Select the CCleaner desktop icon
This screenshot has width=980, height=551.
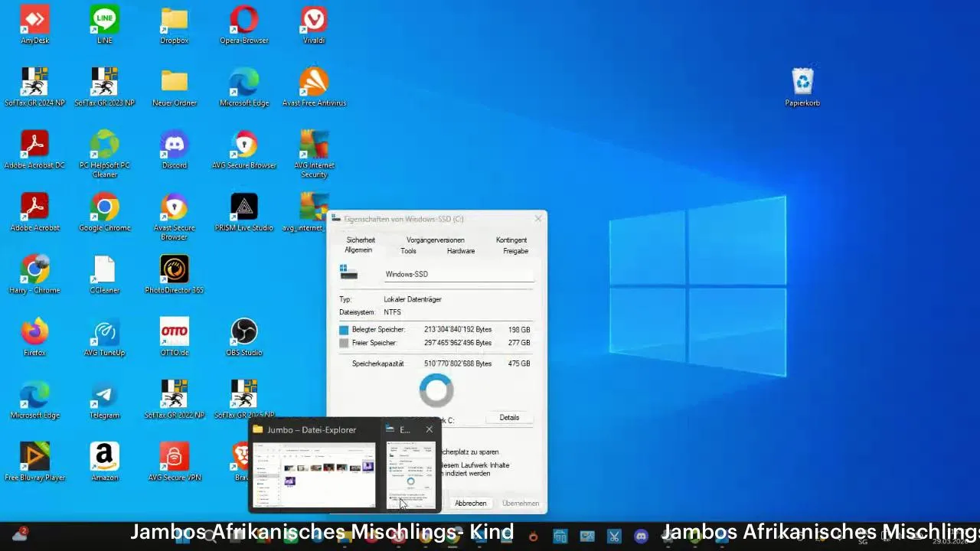click(x=105, y=274)
